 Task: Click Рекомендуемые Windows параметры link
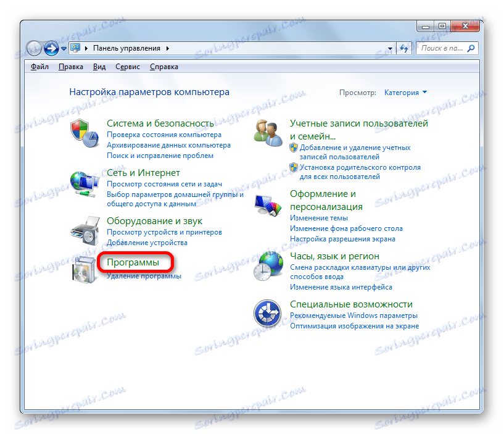pos(353,315)
